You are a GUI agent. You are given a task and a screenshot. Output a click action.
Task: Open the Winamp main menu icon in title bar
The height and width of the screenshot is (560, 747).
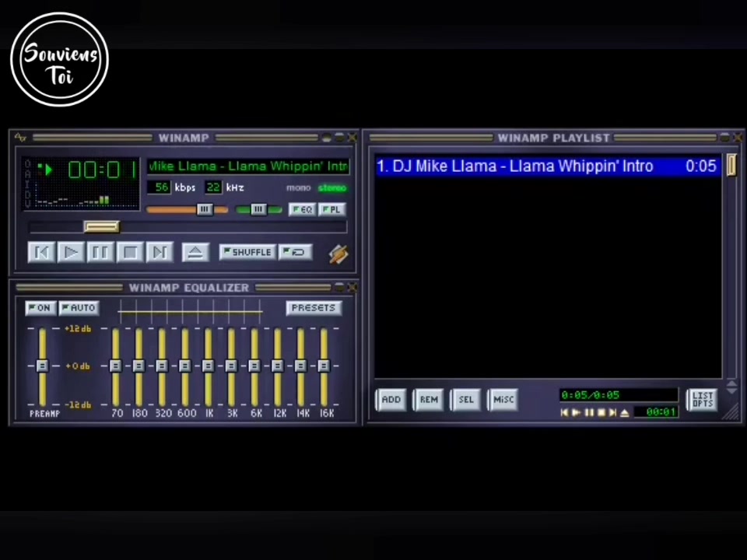point(20,138)
